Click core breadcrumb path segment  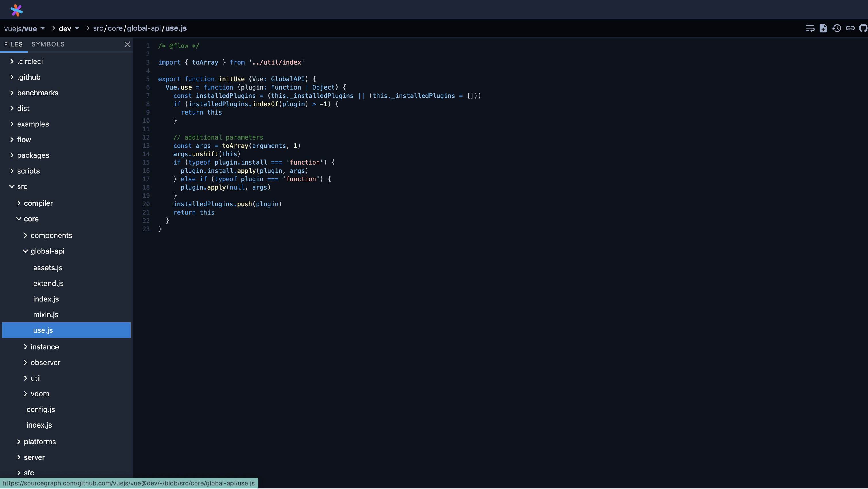tap(115, 28)
